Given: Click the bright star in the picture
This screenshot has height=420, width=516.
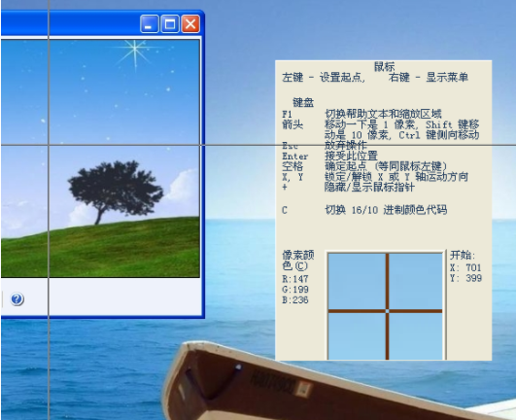Looking at the screenshot, I should click(135, 50).
